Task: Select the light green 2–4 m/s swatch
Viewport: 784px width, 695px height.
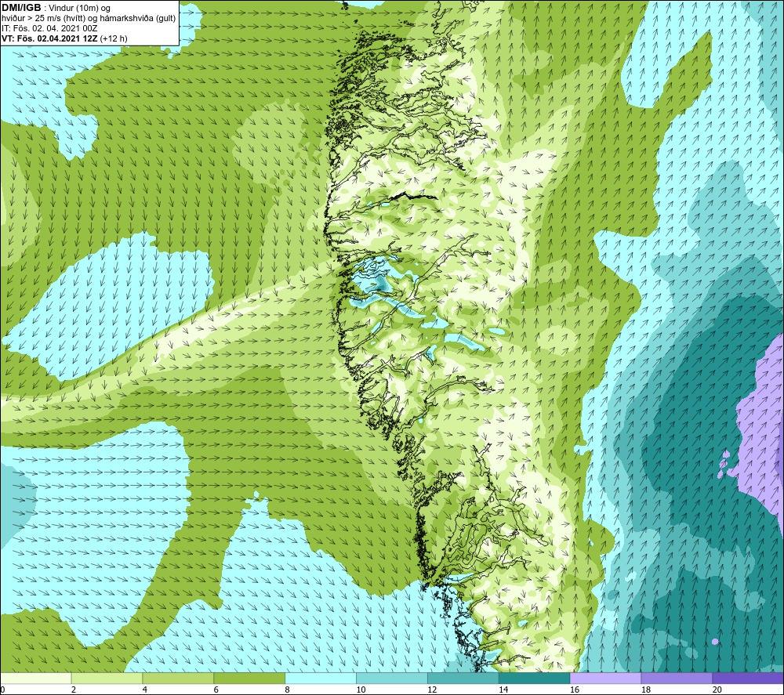Action: 107,678
